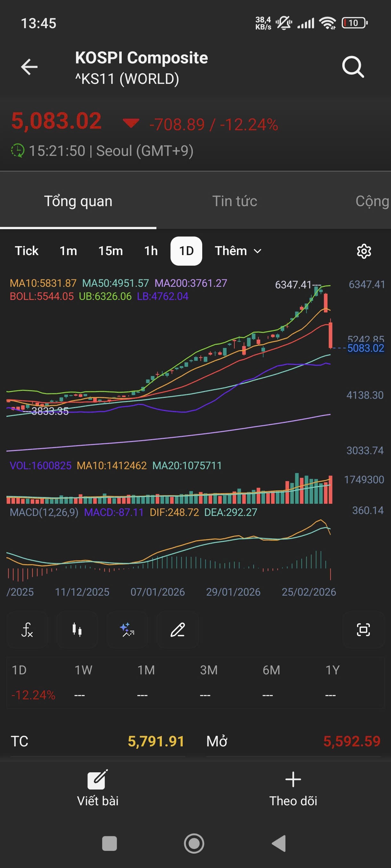Open the indicators fx icon
The height and width of the screenshot is (868, 391).
click(27, 630)
